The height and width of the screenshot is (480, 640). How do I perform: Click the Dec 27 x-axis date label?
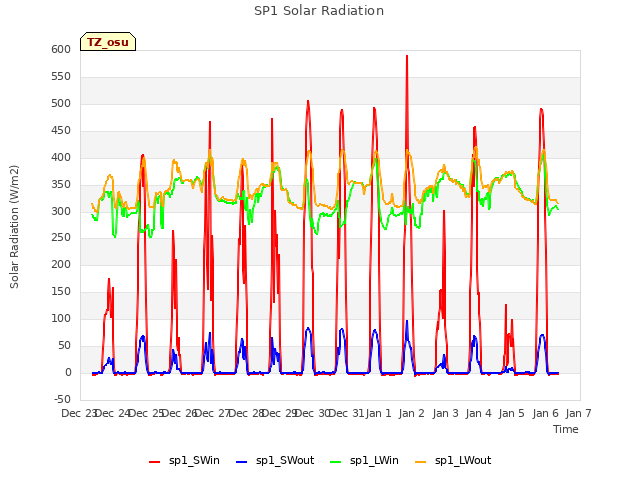tap(213, 413)
